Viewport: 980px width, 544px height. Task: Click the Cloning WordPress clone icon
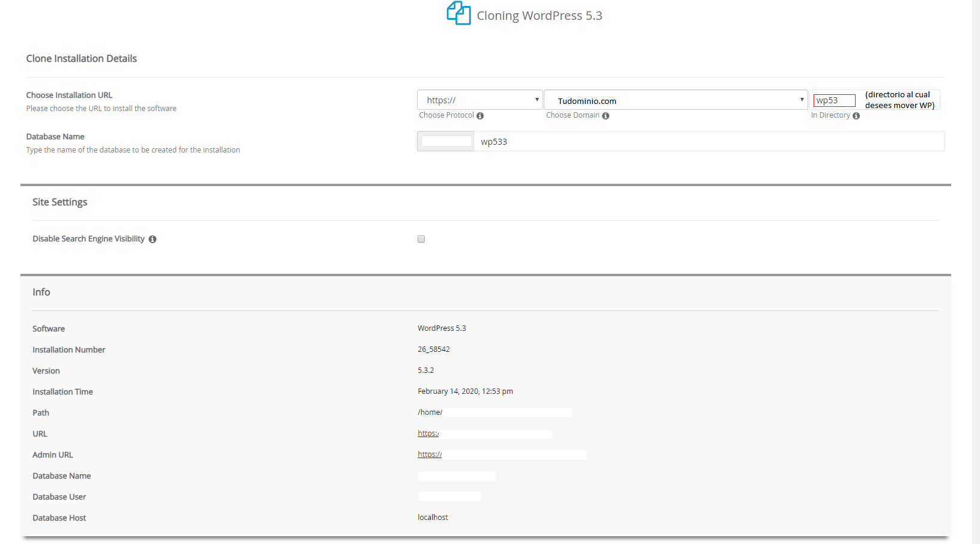(x=458, y=13)
